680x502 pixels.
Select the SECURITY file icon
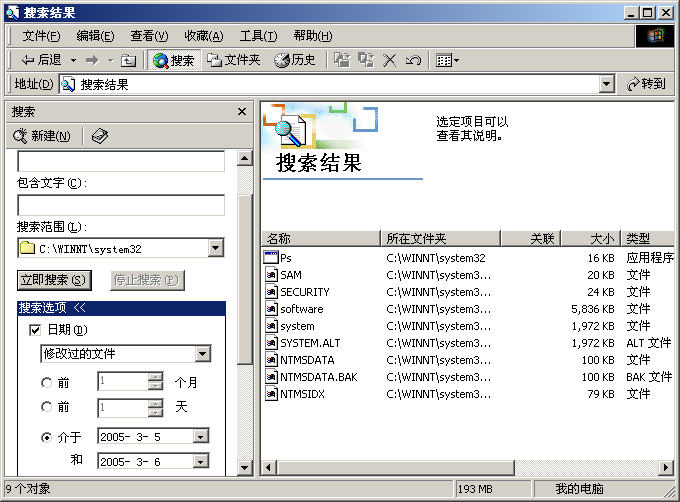[271, 292]
